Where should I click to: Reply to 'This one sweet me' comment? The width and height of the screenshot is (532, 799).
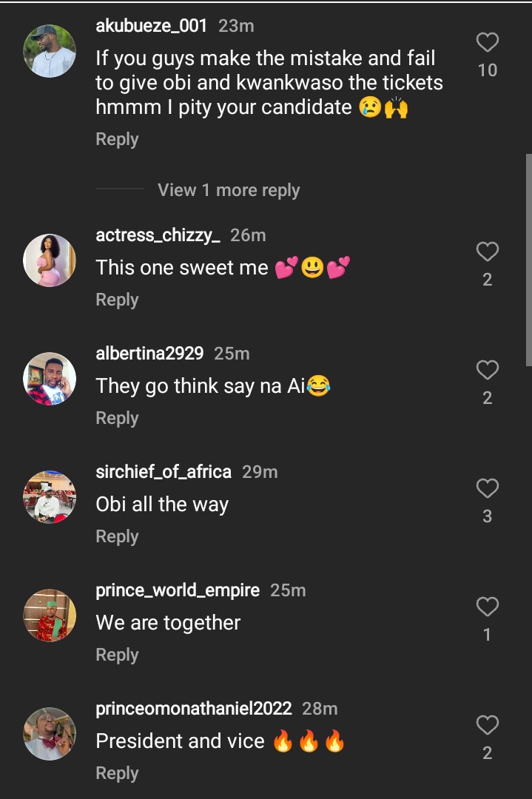coord(117,300)
